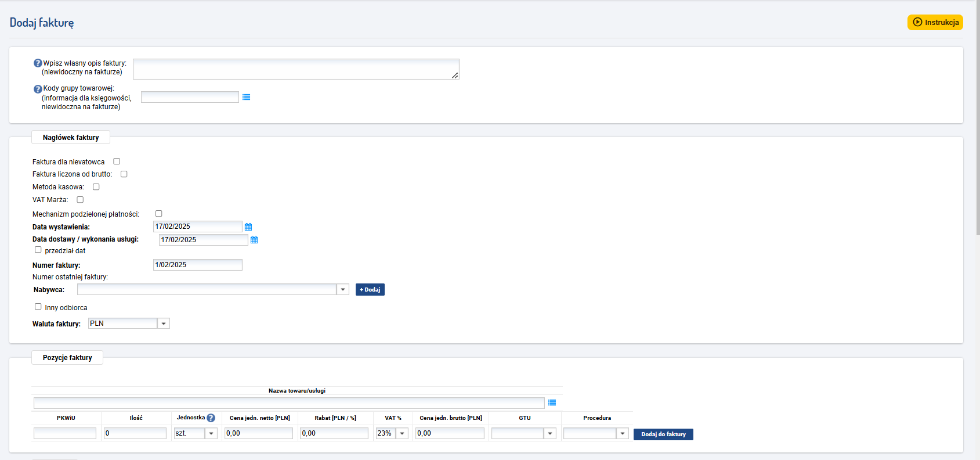This screenshot has height=460, width=980.
Task: Open Waluta faktury currency dropdown
Action: click(x=164, y=324)
